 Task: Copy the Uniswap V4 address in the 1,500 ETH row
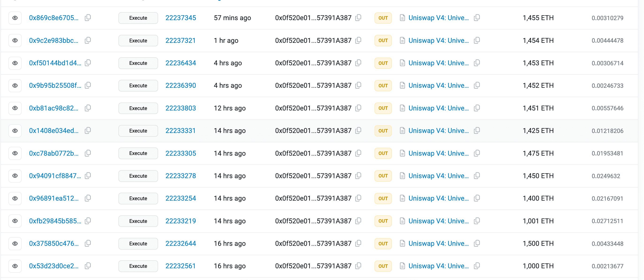coord(477,243)
